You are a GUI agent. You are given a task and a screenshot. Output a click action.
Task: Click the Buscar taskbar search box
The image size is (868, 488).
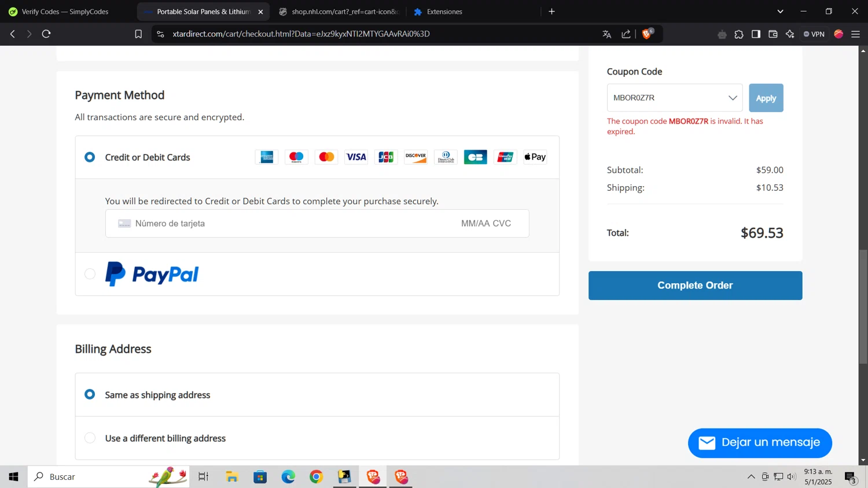(x=109, y=476)
